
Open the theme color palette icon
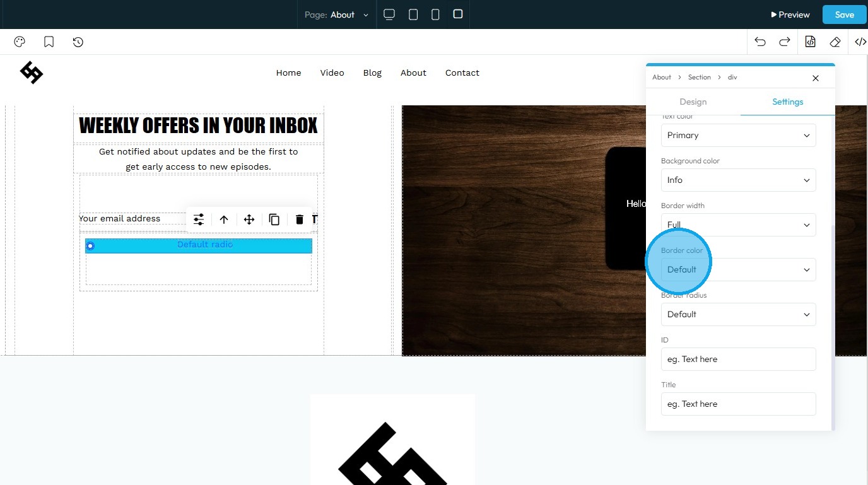click(x=20, y=42)
